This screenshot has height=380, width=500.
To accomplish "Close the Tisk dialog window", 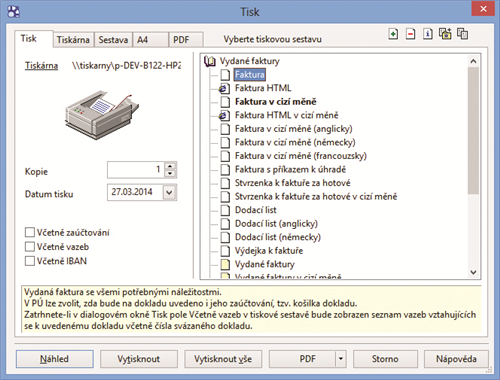I will click(483, 9).
